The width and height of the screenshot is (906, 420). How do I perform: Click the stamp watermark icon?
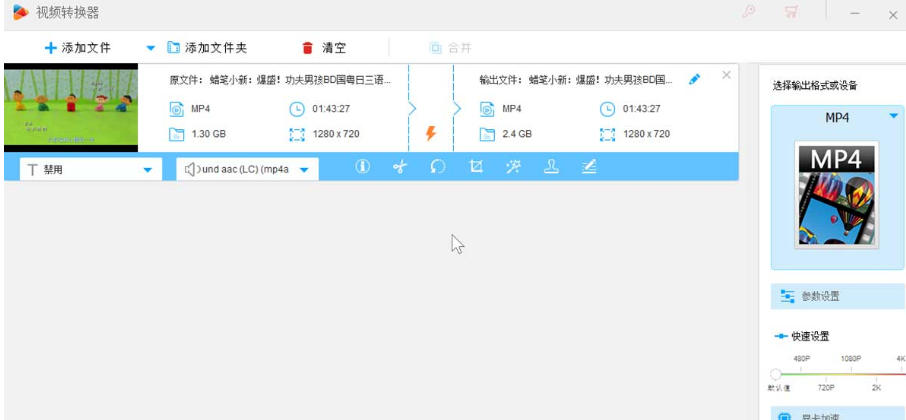[551, 167]
